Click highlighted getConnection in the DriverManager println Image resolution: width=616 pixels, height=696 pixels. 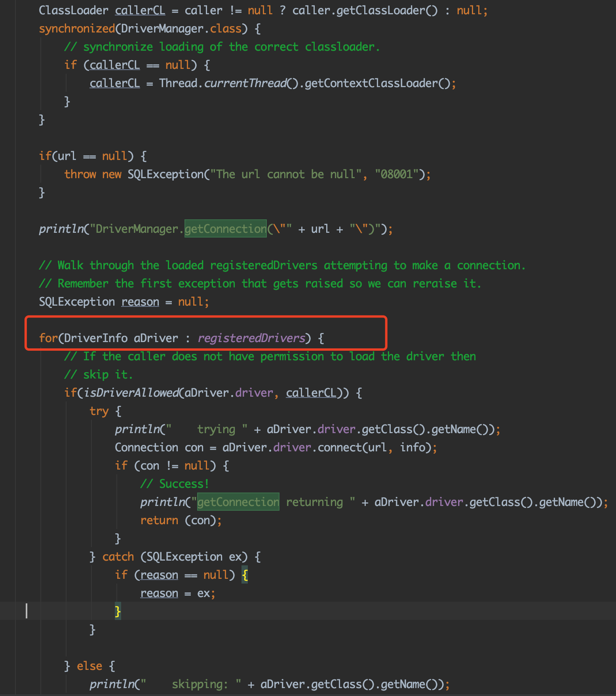pos(226,229)
